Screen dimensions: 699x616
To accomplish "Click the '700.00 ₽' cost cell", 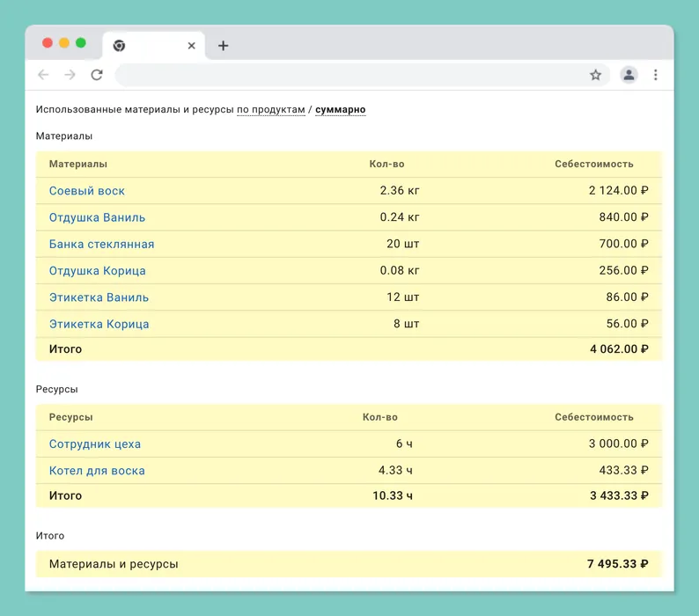I will tap(623, 244).
